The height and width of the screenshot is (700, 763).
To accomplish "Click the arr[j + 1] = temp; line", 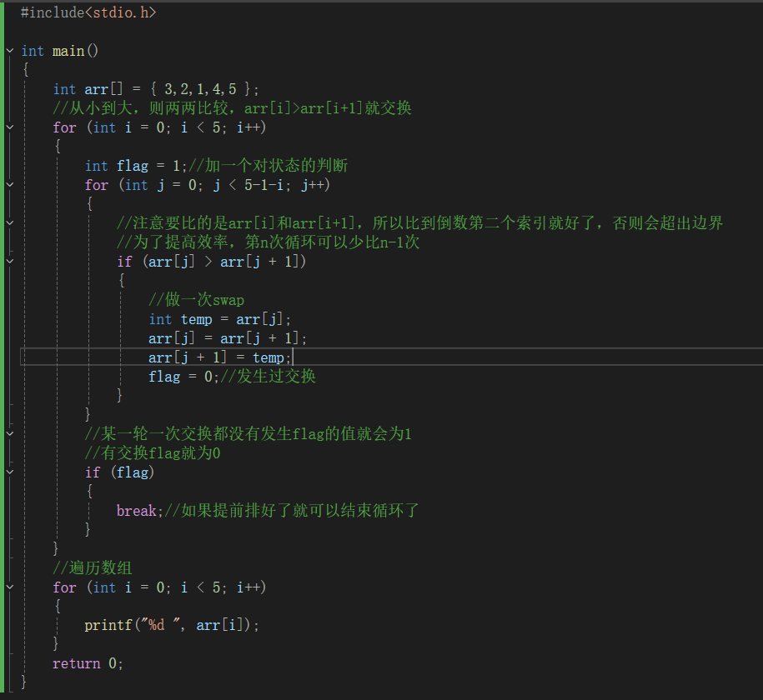I will point(220,357).
